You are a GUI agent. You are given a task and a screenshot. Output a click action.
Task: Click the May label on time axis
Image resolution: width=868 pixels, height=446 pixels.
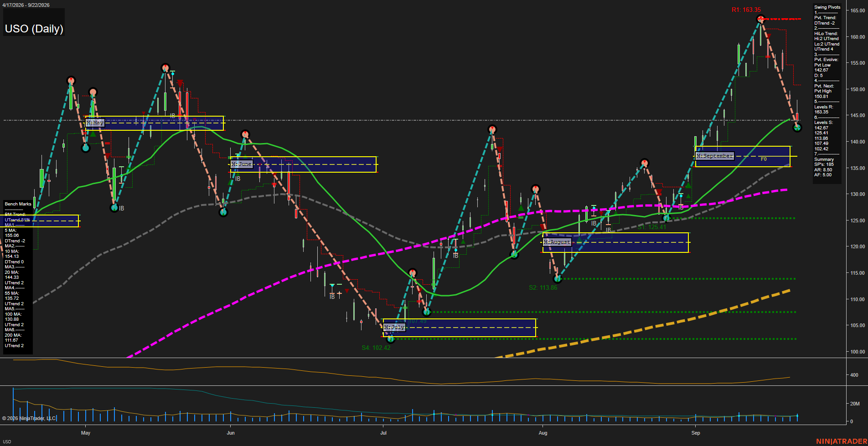(86, 433)
